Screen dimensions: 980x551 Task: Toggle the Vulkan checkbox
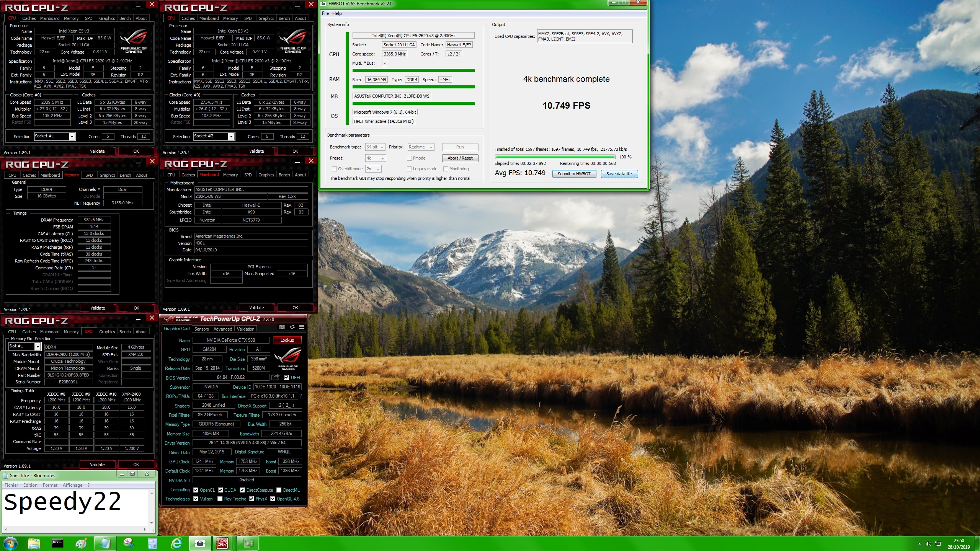pos(196,499)
